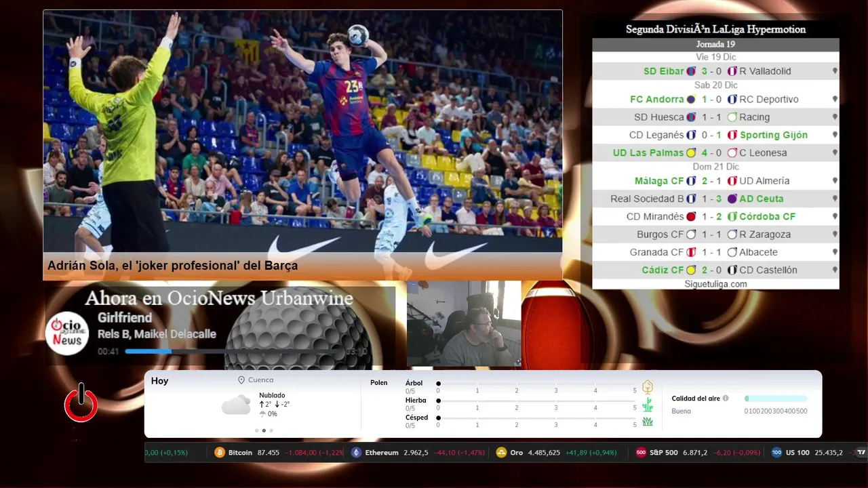Select the third weather carousel dot
Viewport: 868px width, 488px height.
click(271, 430)
